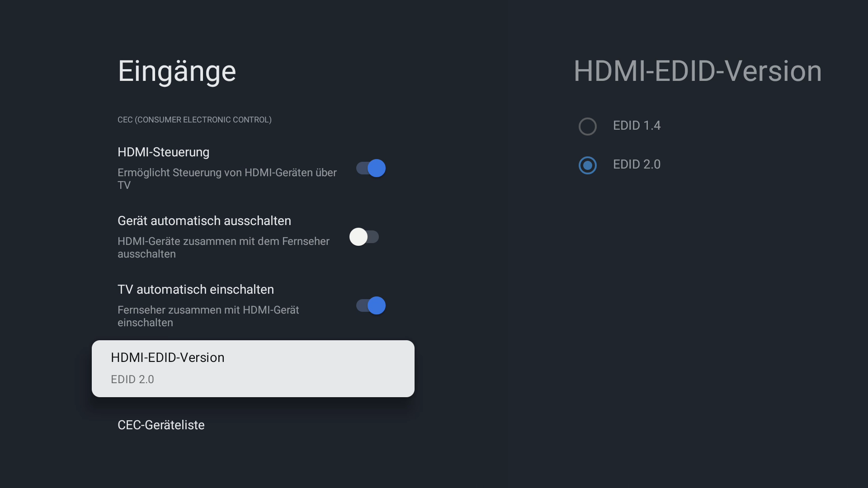Viewport: 868px width, 488px height.
Task: Toggle the HDMI-Steuerung switch
Action: 371,168
